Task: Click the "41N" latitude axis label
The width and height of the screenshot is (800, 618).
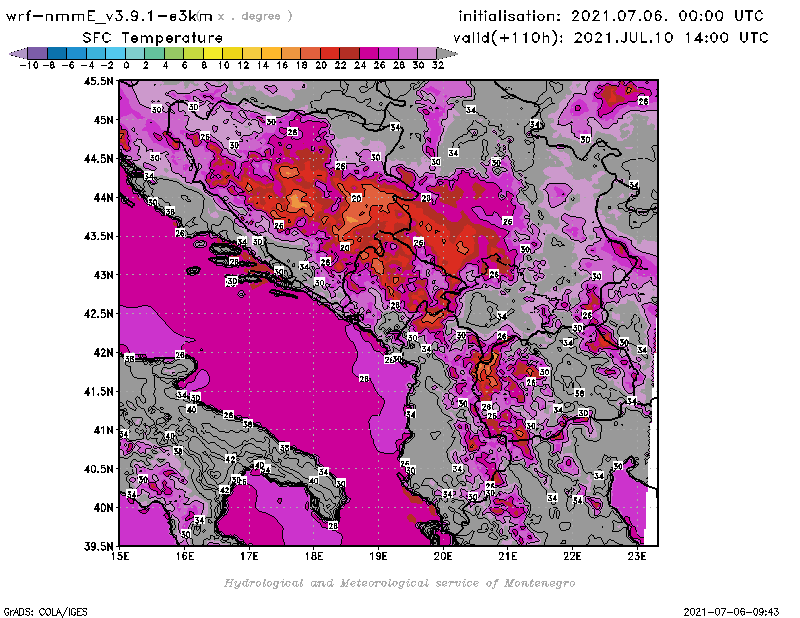Action: click(103, 430)
